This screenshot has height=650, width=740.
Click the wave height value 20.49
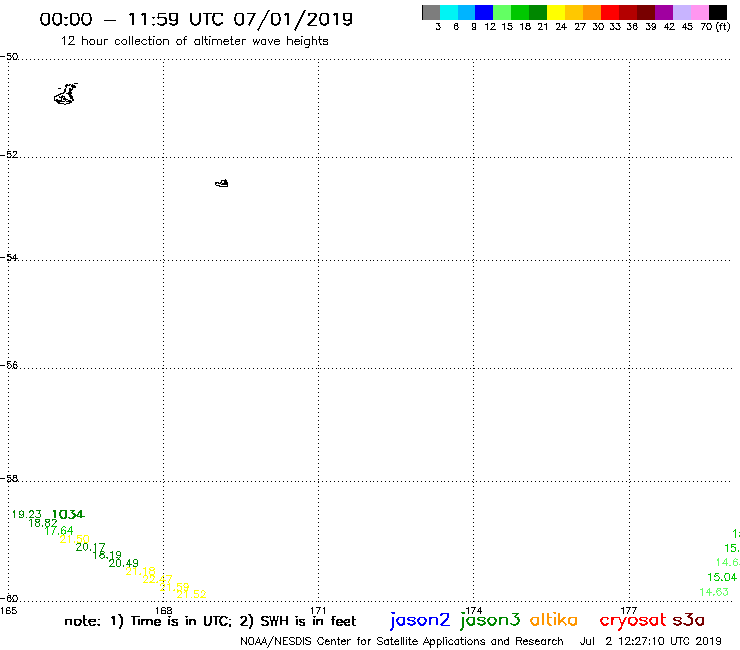[x=124, y=563]
